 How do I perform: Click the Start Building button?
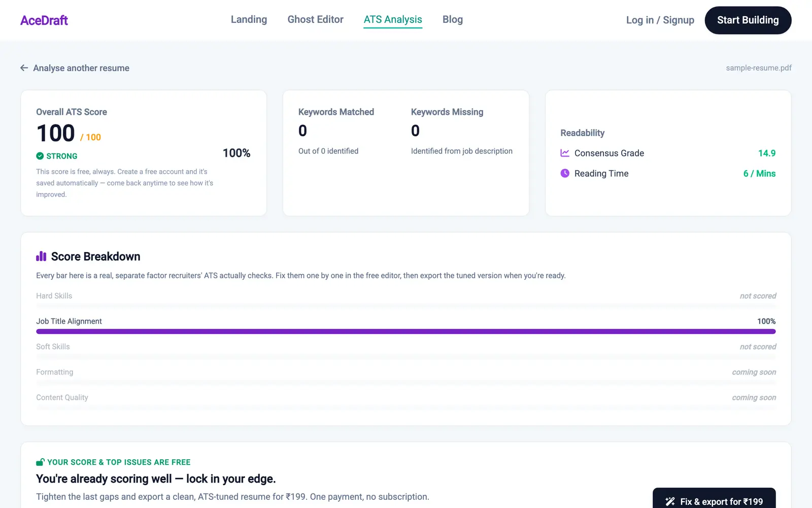coord(748,20)
